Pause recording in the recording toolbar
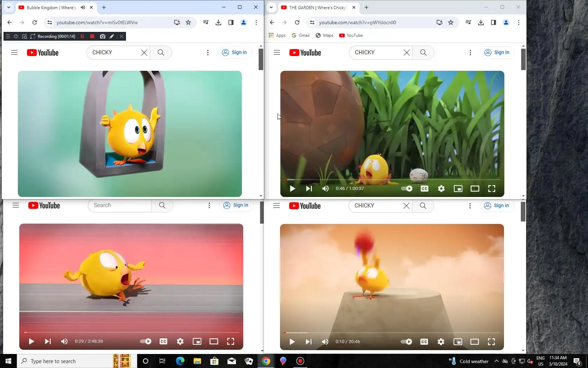This screenshot has height=368, width=588. coord(82,36)
